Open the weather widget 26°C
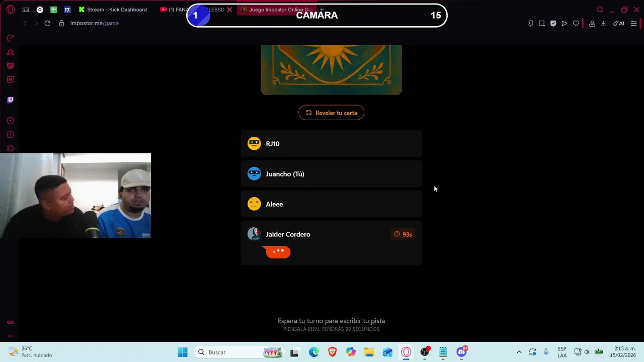This screenshot has width=644, height=362. point(30,352)
